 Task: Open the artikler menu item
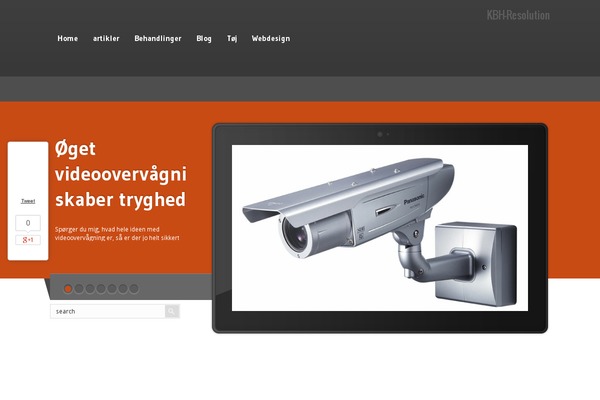106,38
